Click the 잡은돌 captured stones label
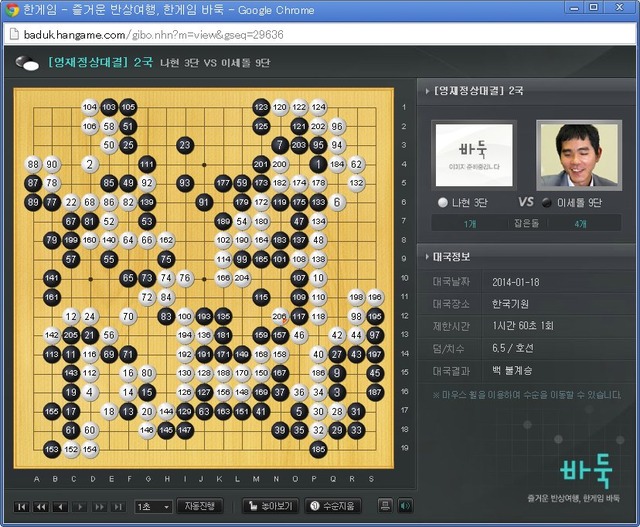 (526, 223)
